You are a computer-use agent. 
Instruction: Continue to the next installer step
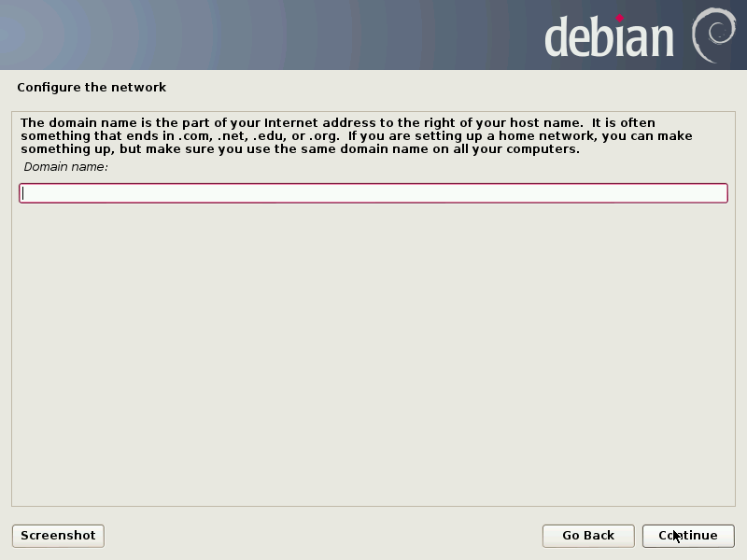point(688,536)
